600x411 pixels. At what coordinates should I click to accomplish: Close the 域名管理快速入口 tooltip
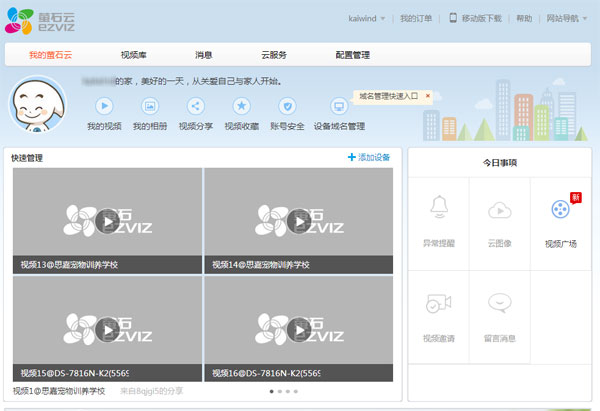tap(428, 96)
